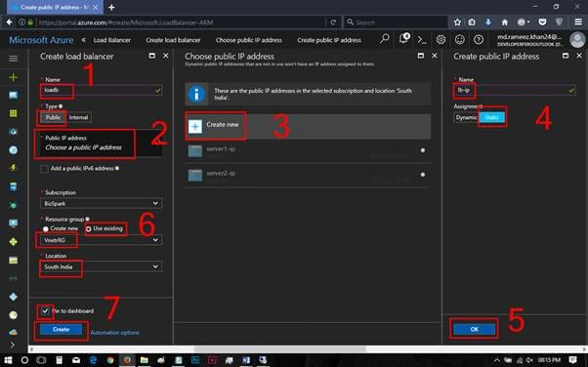Go to Choose public IP address breadcrumb
The width and height of the screenshot is (588, 367).
point(249,40)
